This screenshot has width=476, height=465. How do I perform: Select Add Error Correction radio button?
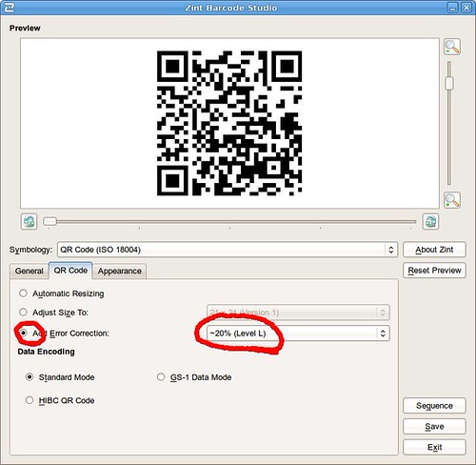[23, 333]
